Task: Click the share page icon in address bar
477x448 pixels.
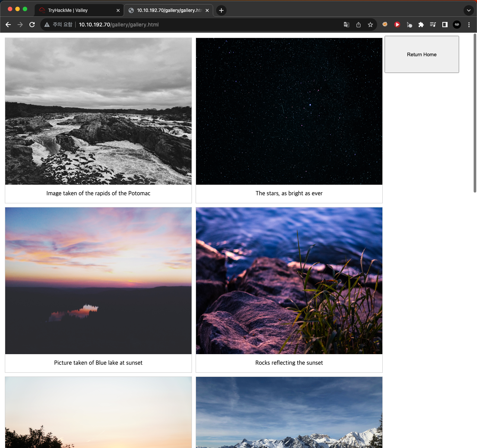Action: coord(358,25)
